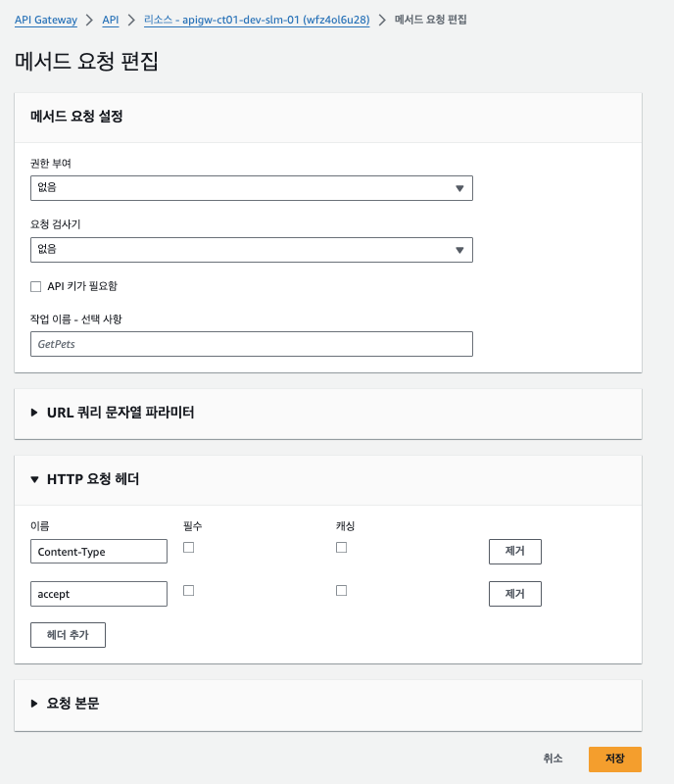The width and height of the screenshot is (674, 784).
Task: Click the accept header name field
Action: point(99,594)
